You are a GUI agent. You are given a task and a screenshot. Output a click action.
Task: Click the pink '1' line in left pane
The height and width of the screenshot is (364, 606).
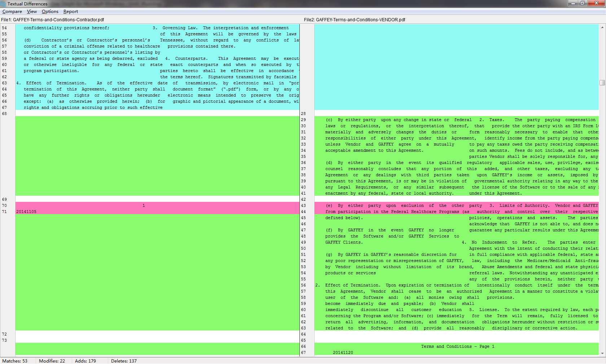(x=157, y=205)
